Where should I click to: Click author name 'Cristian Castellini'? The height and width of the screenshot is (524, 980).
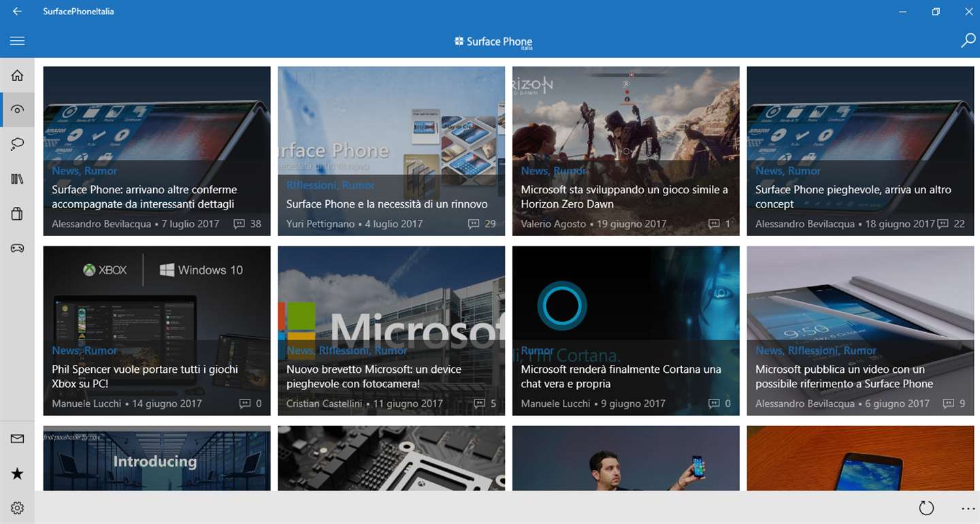324,404
